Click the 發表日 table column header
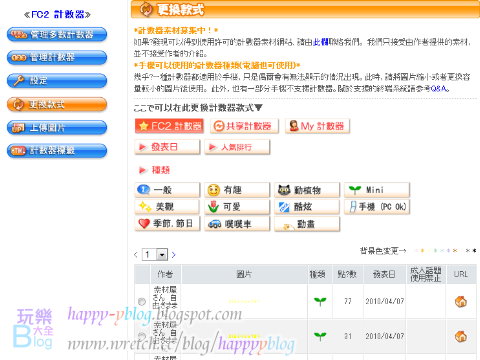This screenshot has height=360, width=480. (x=384, y=274)
